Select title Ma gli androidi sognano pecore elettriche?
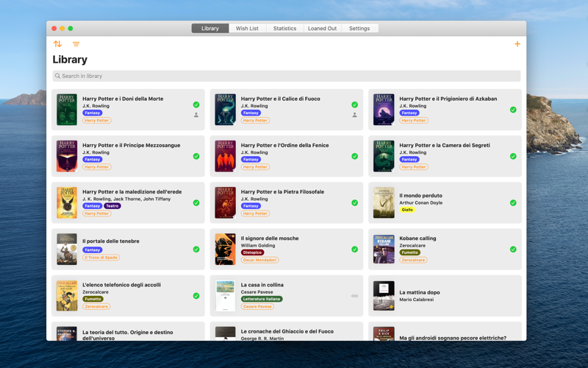588x368 pixels. tap(453, 338)
